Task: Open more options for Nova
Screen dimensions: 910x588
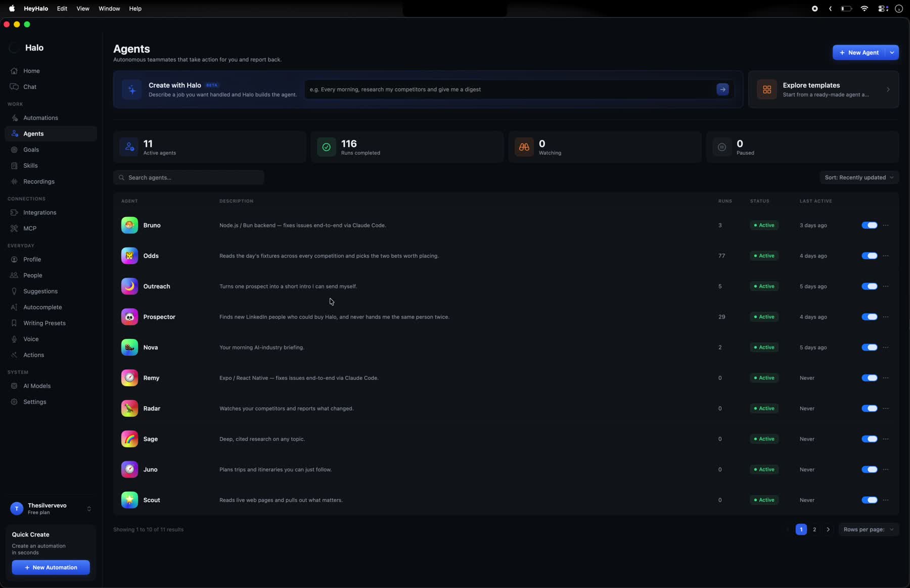Action: pos(886,348)
